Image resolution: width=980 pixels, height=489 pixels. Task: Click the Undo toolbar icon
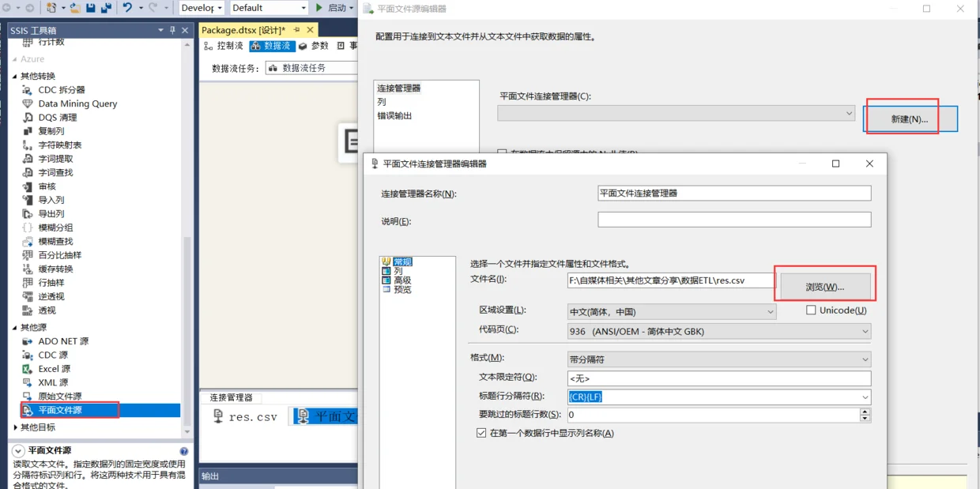(x=127, y=8)
